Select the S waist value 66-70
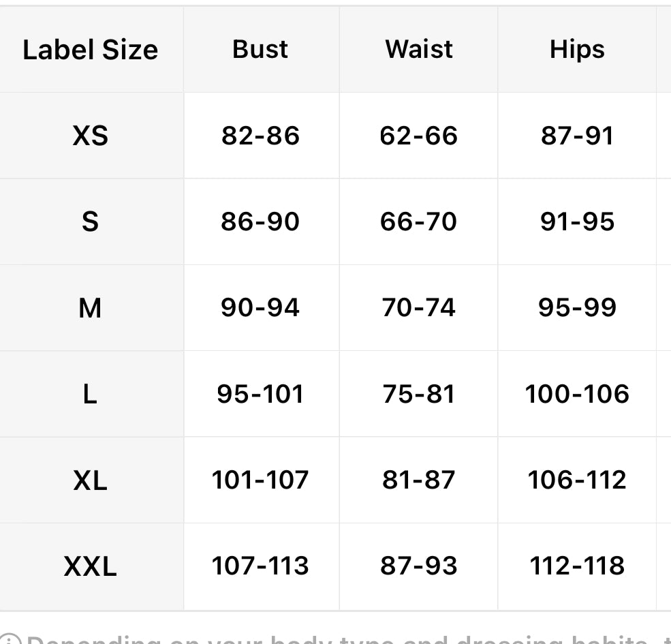This screenshot has height=644, width=671. [418, 221]
